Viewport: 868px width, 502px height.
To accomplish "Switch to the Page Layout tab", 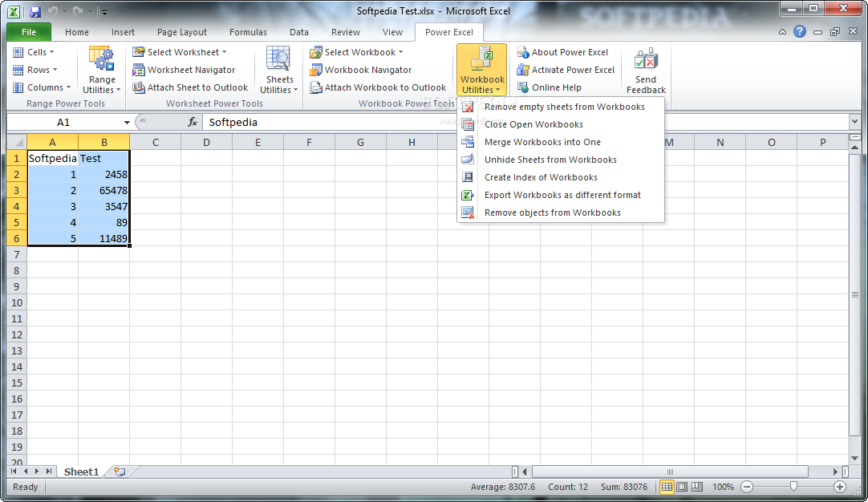I will coord(181,32).
